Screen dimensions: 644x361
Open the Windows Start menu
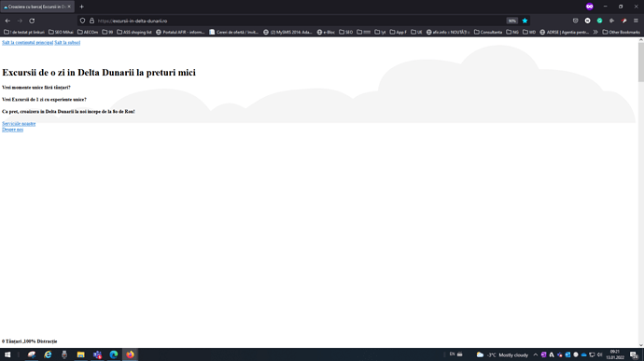7,354
